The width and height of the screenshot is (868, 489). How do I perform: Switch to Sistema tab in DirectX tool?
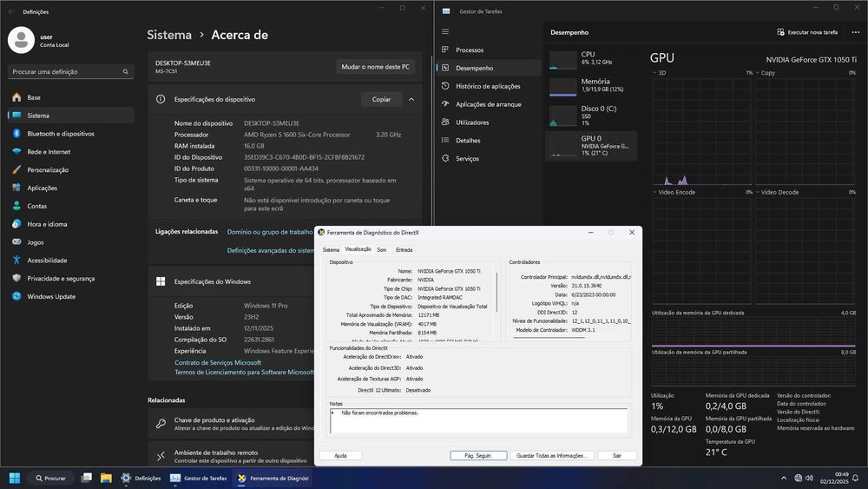click(331, 250)
